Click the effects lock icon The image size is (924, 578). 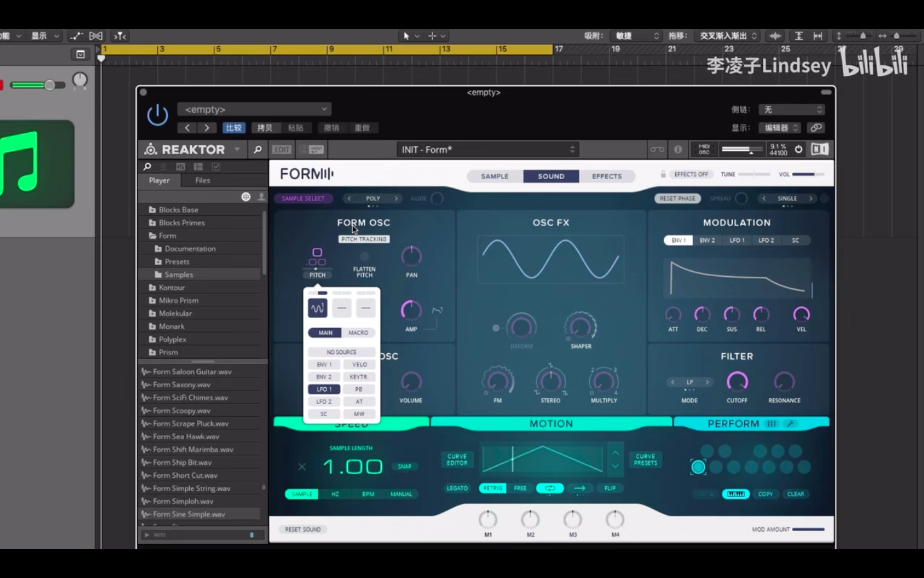tap(663, 175)
